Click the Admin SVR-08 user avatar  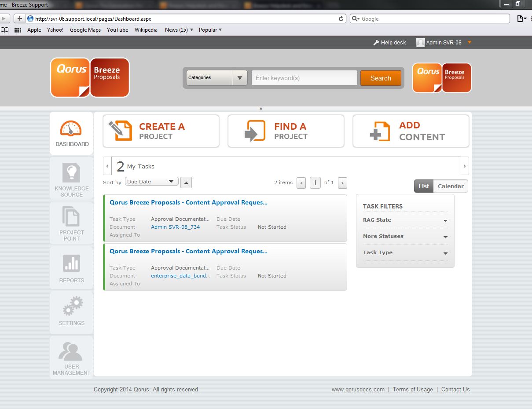click(420, 43)
